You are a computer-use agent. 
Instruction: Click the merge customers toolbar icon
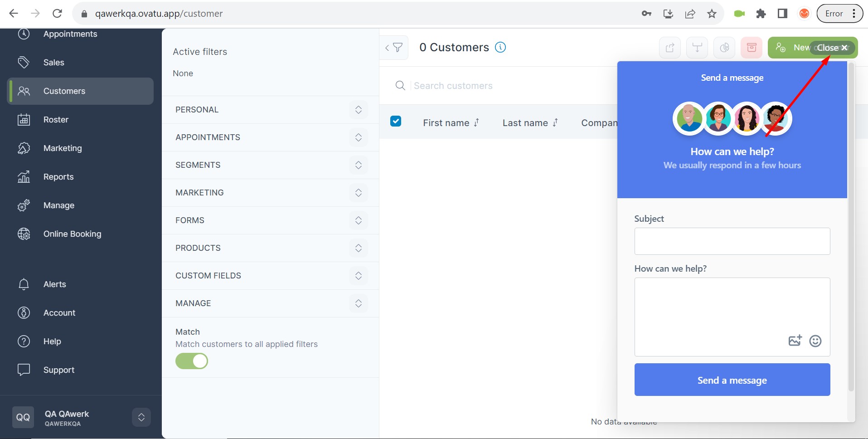point(697,48)
